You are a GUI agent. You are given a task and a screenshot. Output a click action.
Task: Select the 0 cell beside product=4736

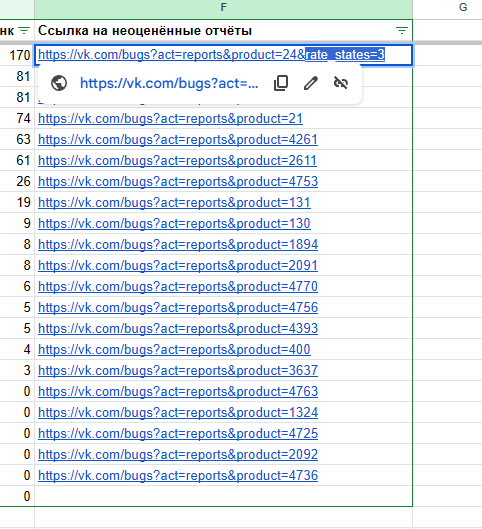click(x=17, y=475)
